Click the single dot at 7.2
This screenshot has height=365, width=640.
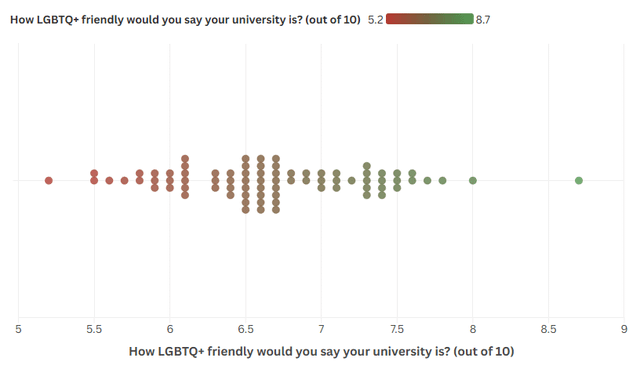coord(351,180)
